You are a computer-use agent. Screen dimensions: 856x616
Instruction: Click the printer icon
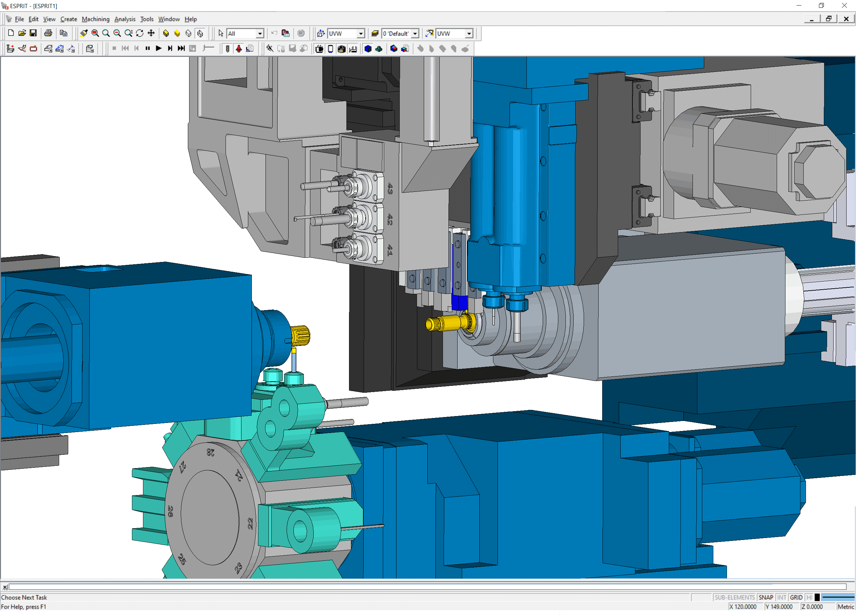coord(48,33)
